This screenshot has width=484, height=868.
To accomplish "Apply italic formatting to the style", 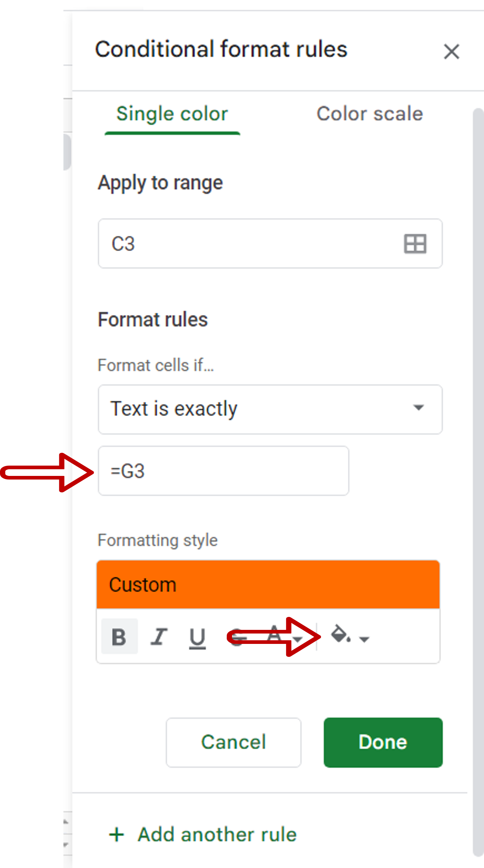I will click(x=159, y=637).
